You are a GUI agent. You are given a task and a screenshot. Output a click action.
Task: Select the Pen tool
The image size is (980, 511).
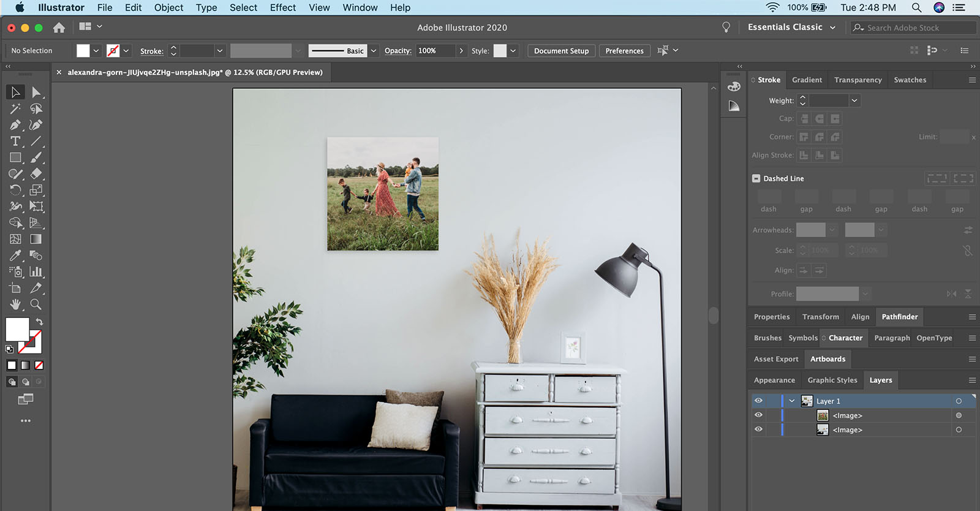tap(15, 125)
